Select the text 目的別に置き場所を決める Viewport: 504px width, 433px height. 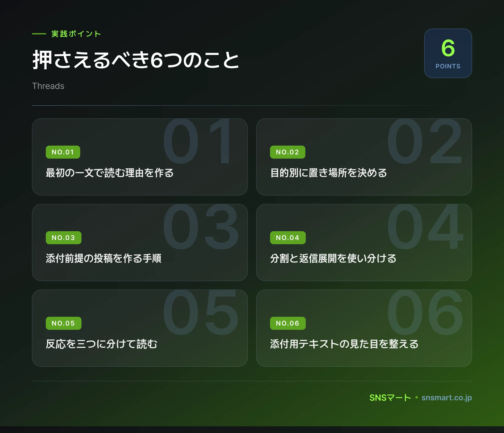(329, 173)
